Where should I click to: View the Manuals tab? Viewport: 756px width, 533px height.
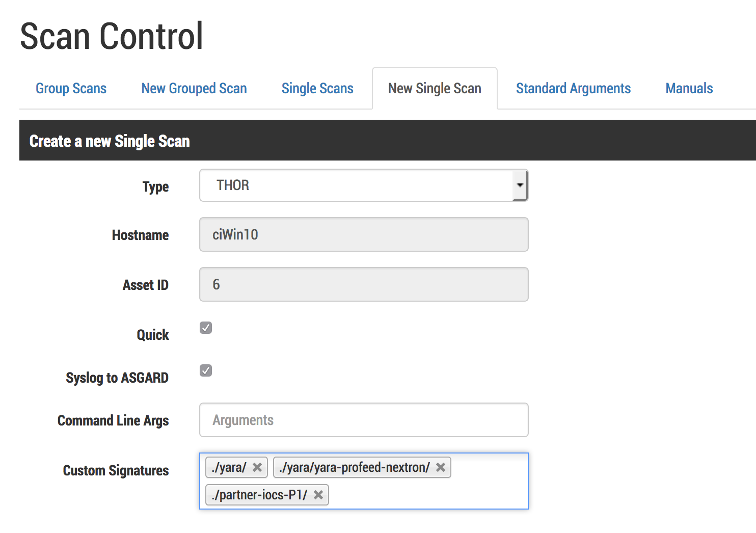689,89
